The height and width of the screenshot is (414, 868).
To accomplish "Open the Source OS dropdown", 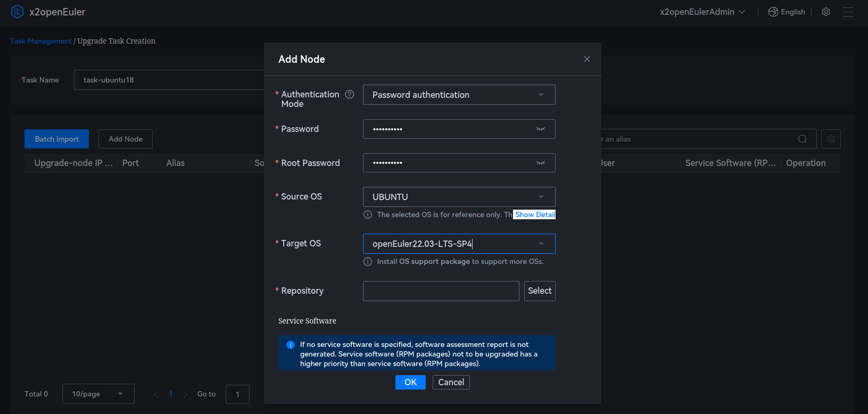I will click(x=541, y=197).
